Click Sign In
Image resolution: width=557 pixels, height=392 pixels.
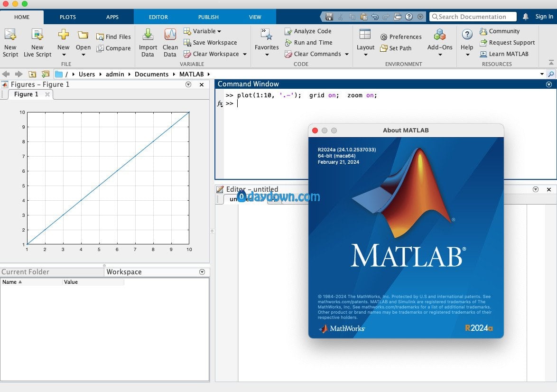pyautogui.click(x=544, y=17)
